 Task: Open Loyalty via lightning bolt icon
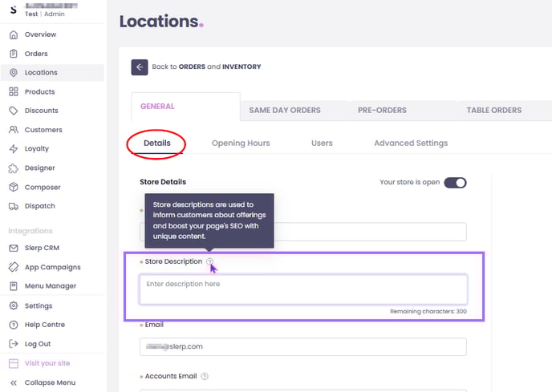click(13, 148)
